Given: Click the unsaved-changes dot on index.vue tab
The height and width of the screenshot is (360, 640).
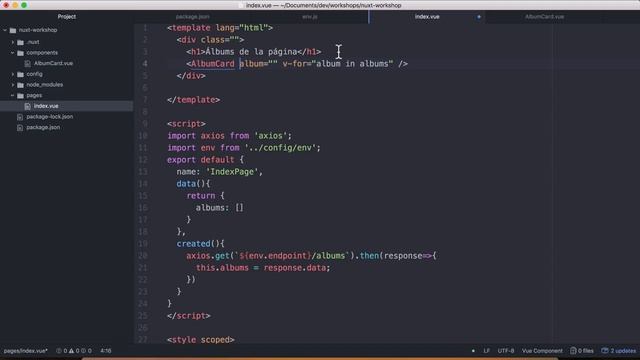Looking at the screenshot, I should [479, 17].
